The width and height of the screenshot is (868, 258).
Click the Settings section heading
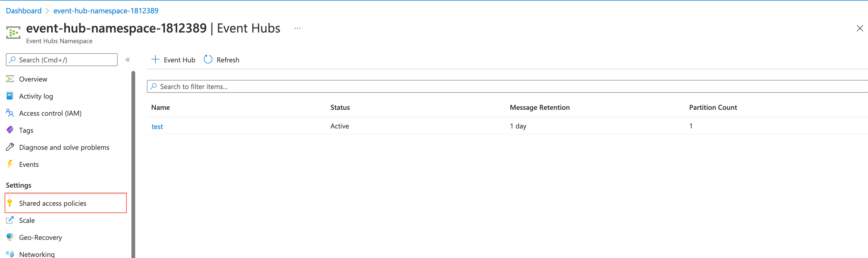pos(19,186)
